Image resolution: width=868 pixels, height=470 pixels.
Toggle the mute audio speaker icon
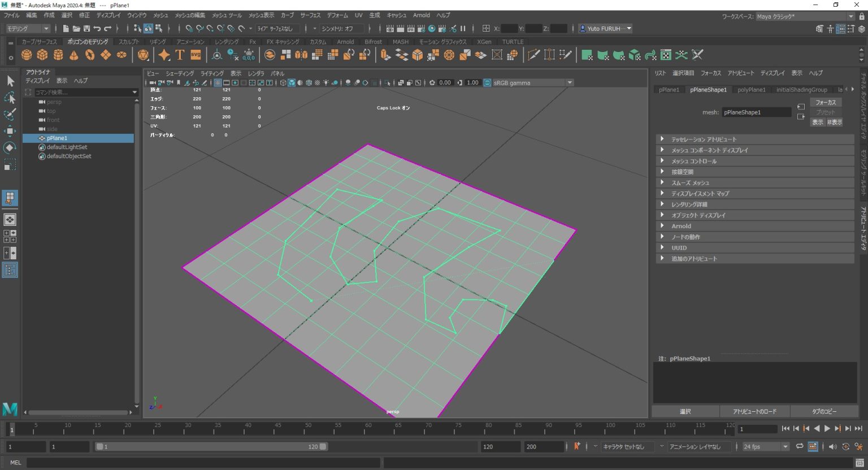pyautogui.click(x=832, y=446)
